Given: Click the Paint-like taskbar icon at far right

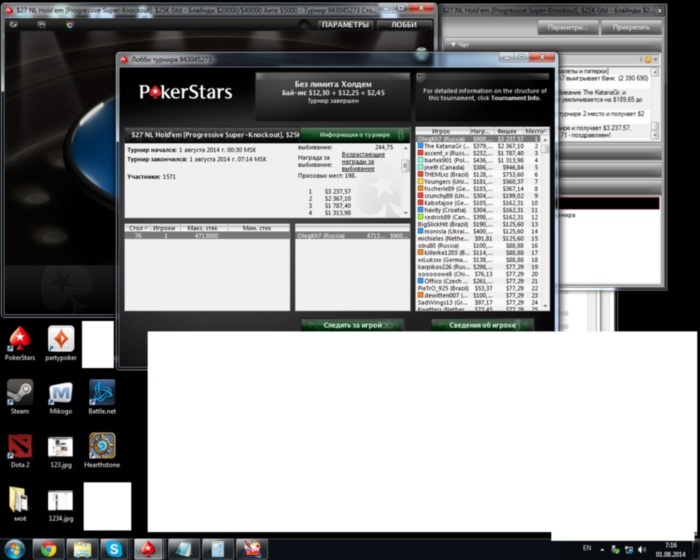Looking at the screenshot, I should pos(251,549).
